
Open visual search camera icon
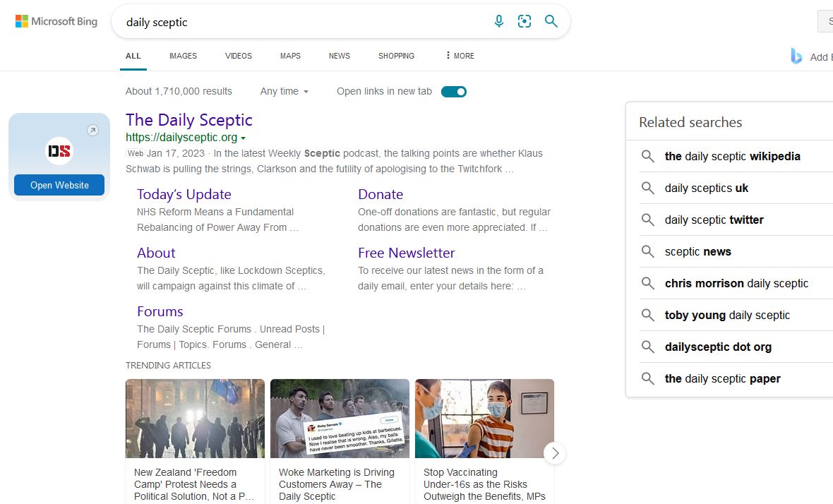tap(525, 21)
